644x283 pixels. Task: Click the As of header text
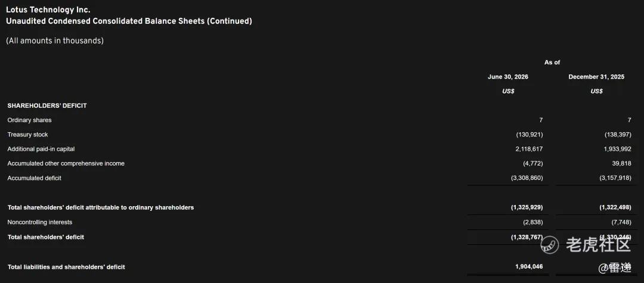click(x=552, y=63)
